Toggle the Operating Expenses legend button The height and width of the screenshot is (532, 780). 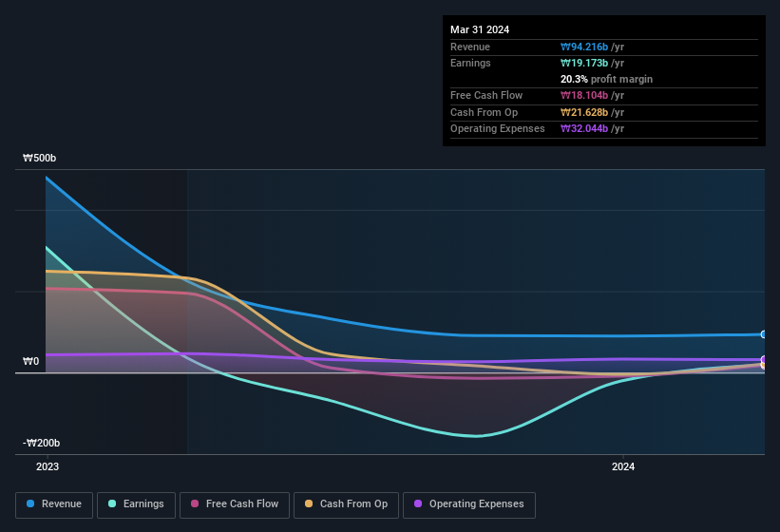pyautogui.click(x=468, y=504)
